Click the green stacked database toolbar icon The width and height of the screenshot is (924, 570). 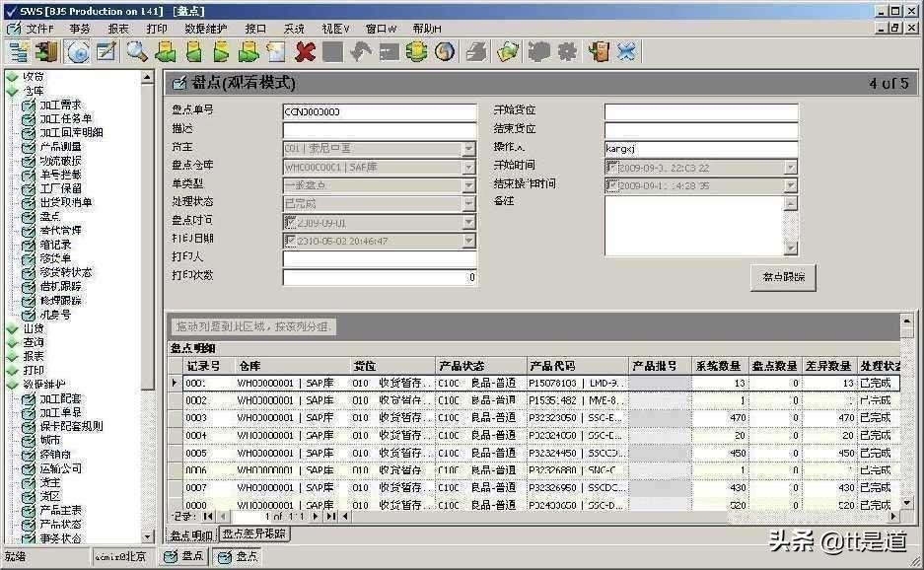[x=416, y=52]
